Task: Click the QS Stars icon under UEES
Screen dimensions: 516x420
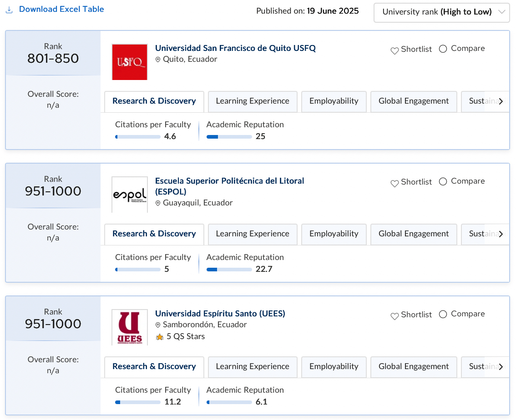Action: [160, 337]
